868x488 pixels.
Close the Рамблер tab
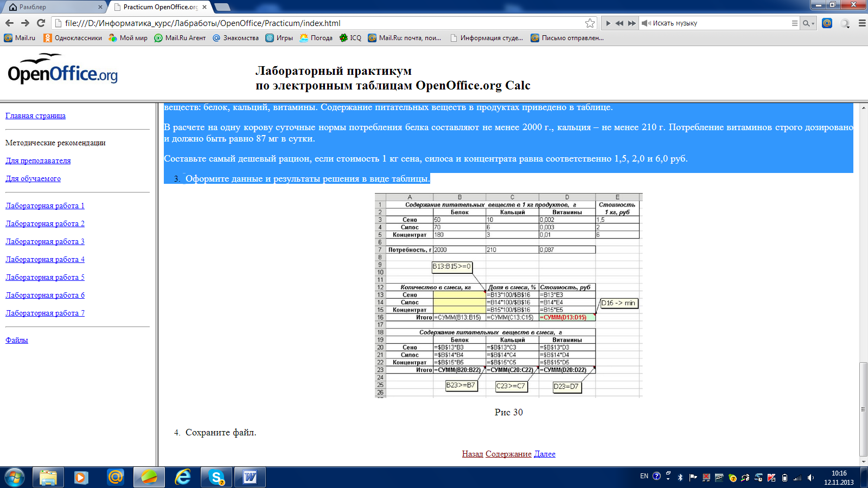(100, 7)
